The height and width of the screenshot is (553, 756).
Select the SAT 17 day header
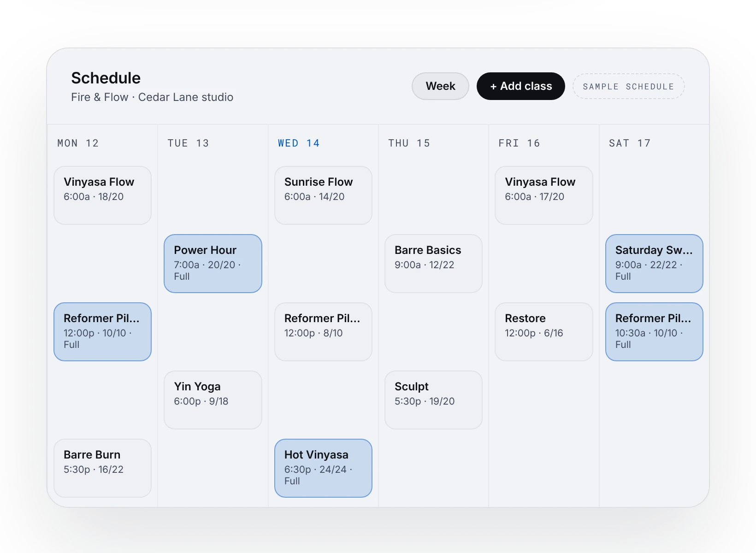[x=630, y=143]
